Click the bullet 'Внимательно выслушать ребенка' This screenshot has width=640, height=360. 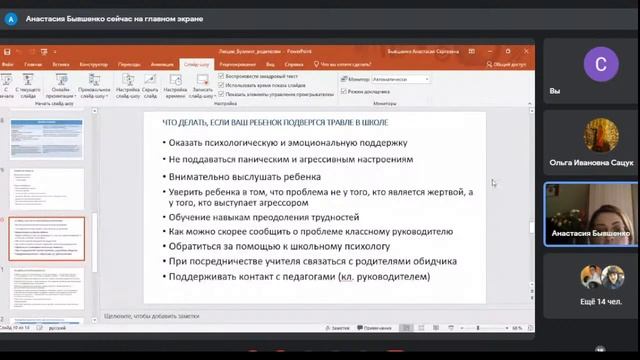[244, 177]
